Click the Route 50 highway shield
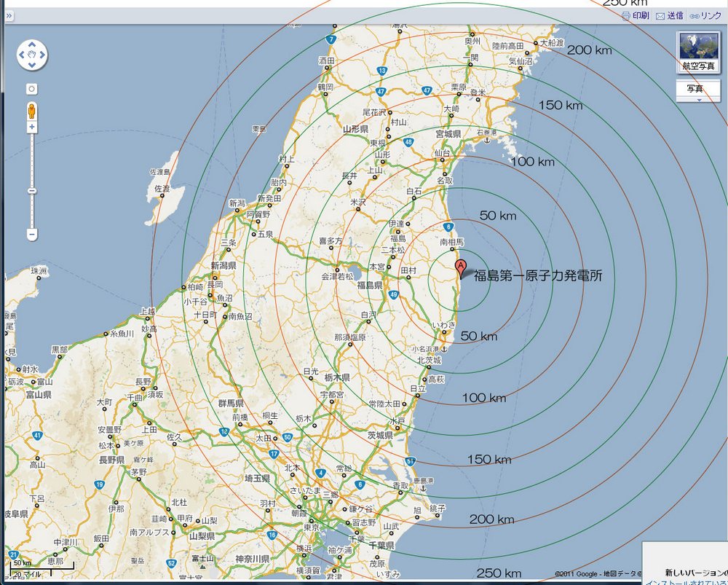This screenshot has height=585, width=728. [288, 437]
